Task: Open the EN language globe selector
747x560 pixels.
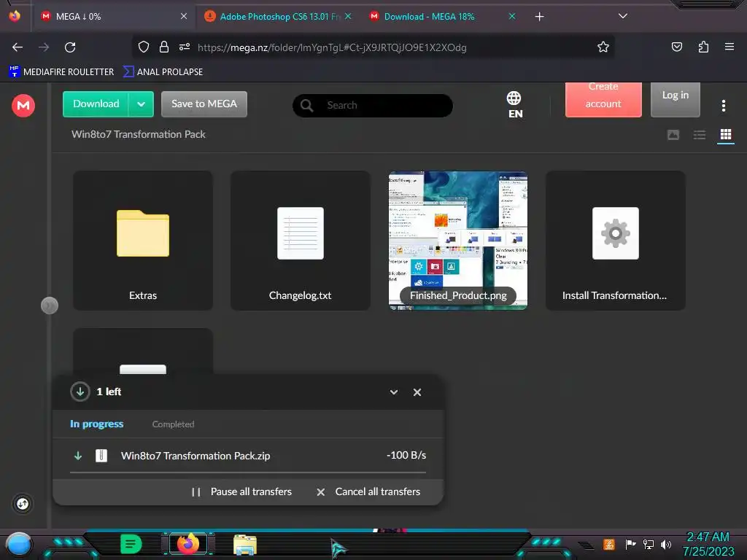Action: (514, 105)
